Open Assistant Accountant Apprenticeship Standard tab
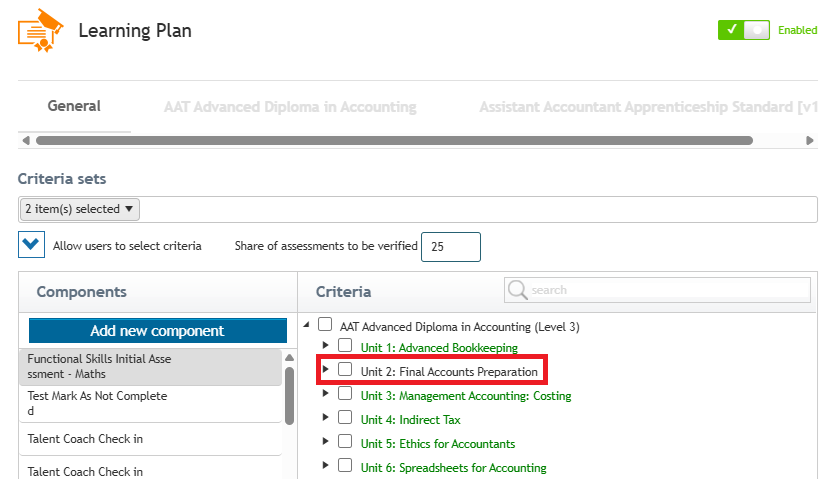This screenshot has width=831, height=479. pyautogui.click(x=648, y=107)
